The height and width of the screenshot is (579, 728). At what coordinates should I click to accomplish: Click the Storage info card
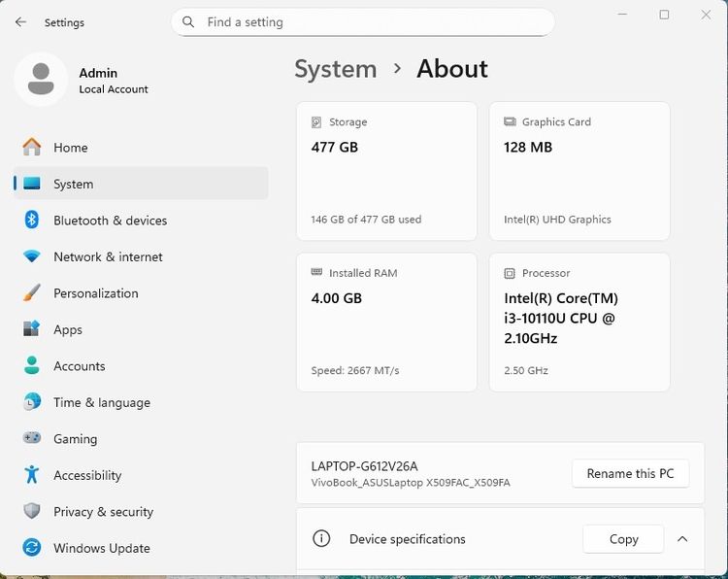386,170
